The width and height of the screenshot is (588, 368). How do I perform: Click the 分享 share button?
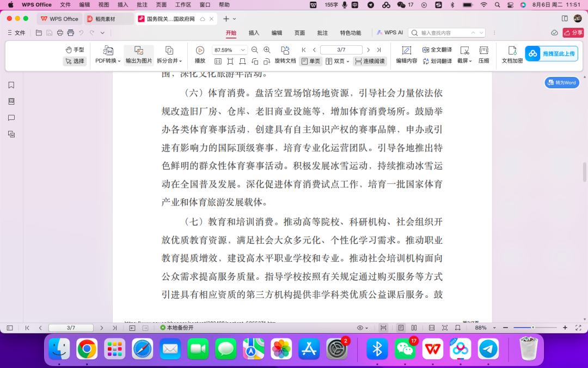[x=573, y=33]
